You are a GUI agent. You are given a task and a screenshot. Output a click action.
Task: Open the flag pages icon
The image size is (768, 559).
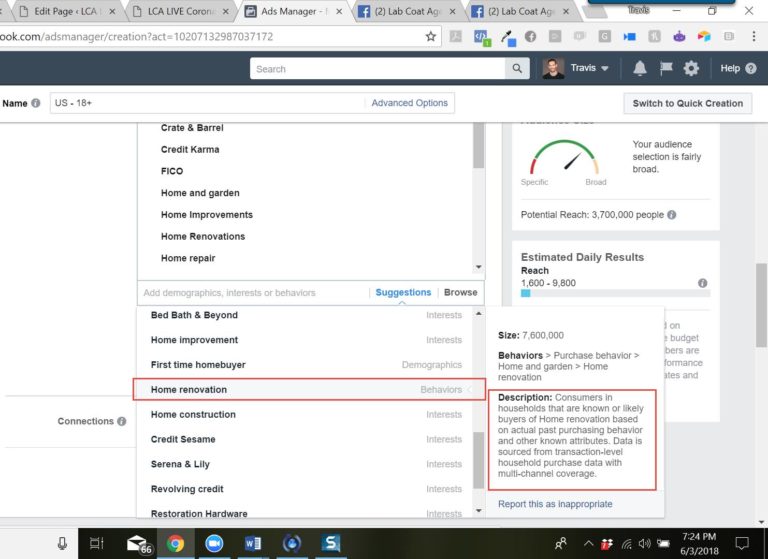[666, 68]
